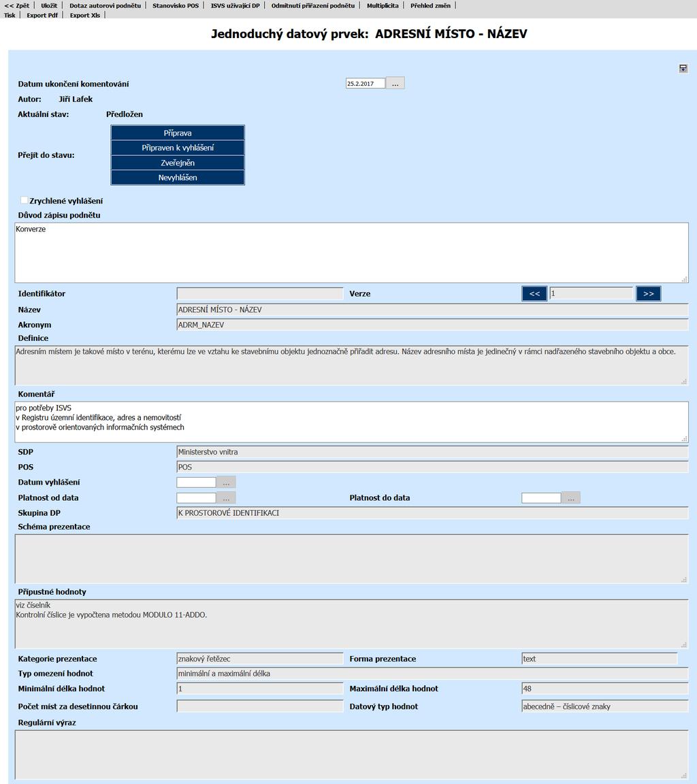The width and height of the screenshot is (697, 784).
Task: Save with the Uložit menu item
Action: [49, 5]
